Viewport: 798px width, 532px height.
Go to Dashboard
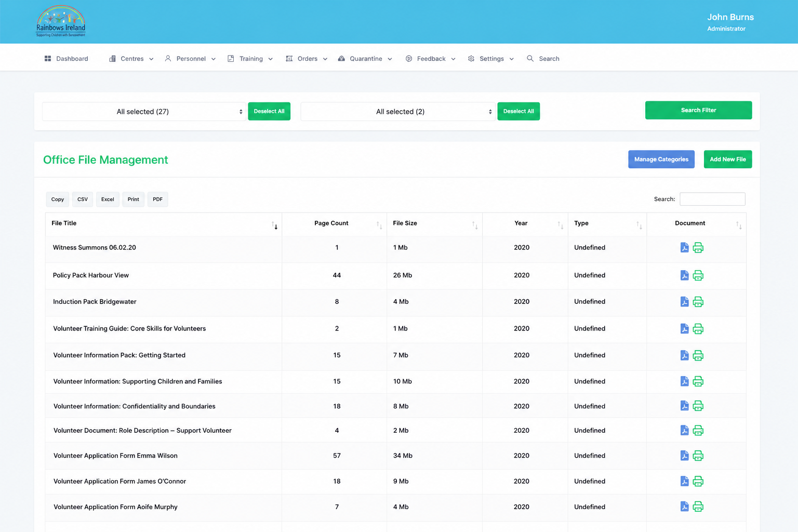click(x=66, y=59)
